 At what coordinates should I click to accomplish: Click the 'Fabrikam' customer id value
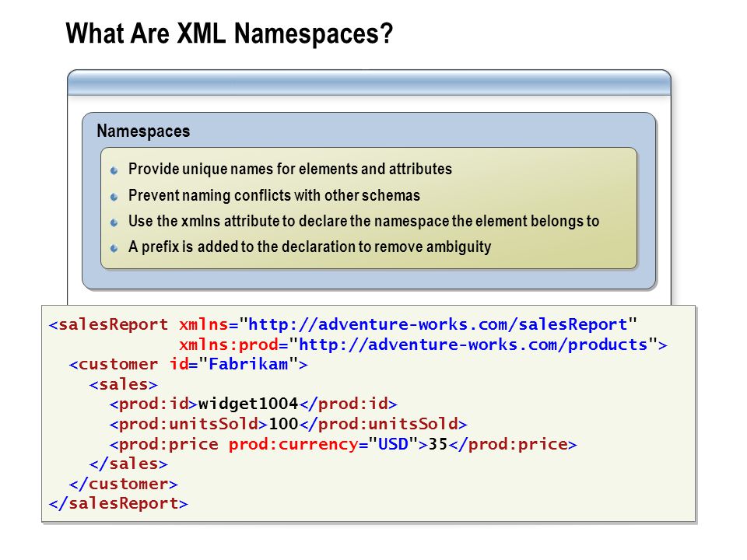click(248, 364)
